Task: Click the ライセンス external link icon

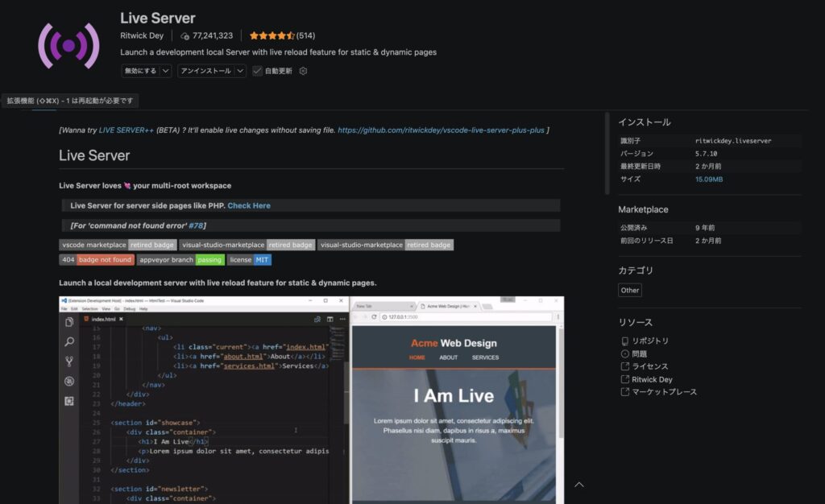Action: pyautogui.click(x=624, y=367)
